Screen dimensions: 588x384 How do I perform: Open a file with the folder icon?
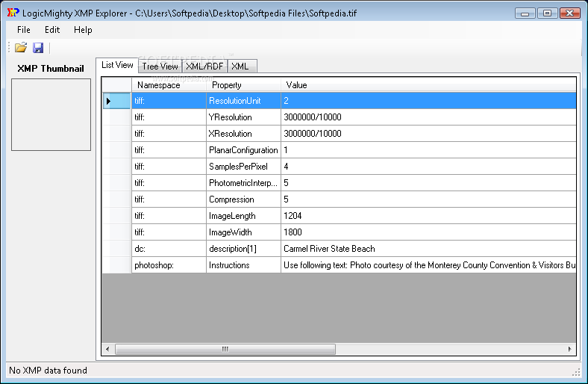(21, 48)
